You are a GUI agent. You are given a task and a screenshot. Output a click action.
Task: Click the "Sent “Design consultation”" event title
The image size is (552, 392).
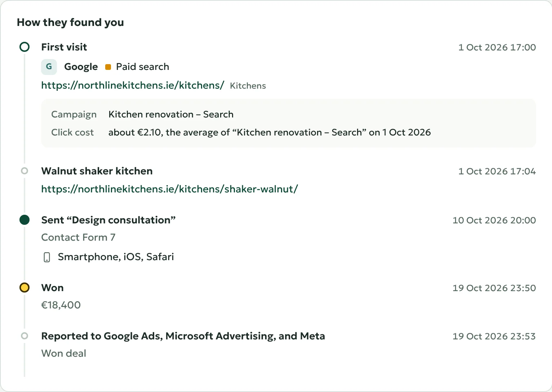108,220
